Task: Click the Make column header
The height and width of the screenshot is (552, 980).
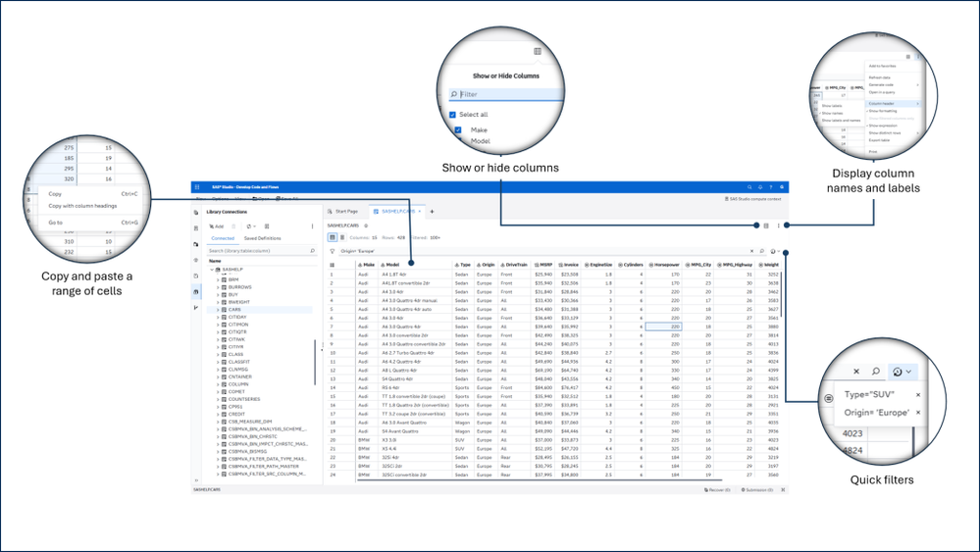Action: [x=366, y=265]
